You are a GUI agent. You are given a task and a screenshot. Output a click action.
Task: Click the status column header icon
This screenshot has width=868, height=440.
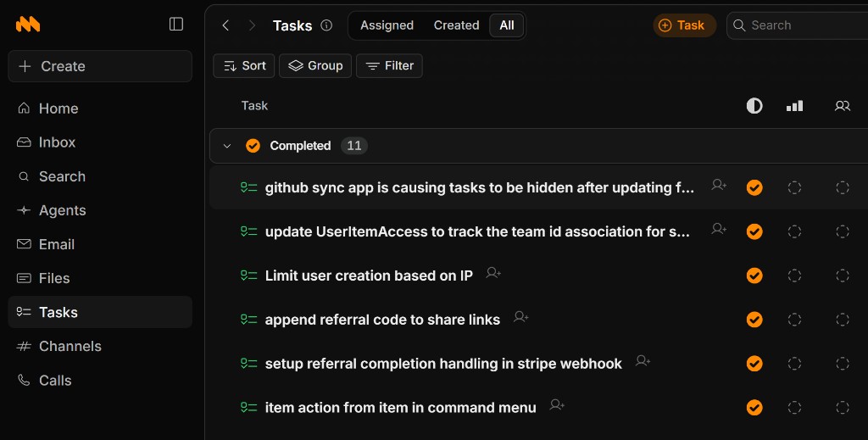(x=754, y=106)
